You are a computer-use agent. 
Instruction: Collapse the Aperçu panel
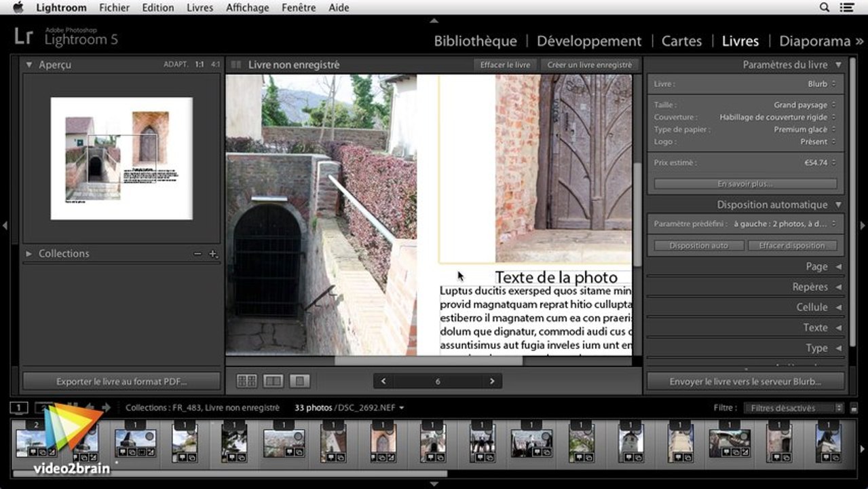[29, 65]
